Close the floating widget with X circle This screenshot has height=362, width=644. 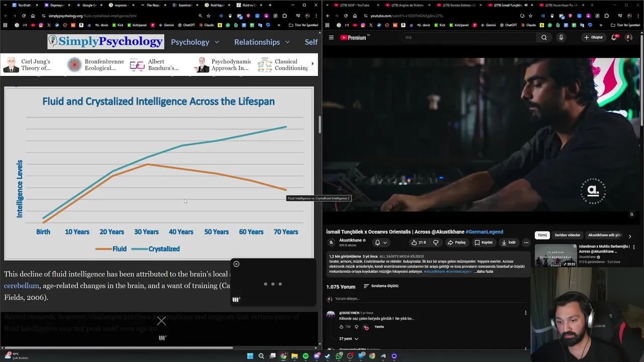click(x=236, y=264)
